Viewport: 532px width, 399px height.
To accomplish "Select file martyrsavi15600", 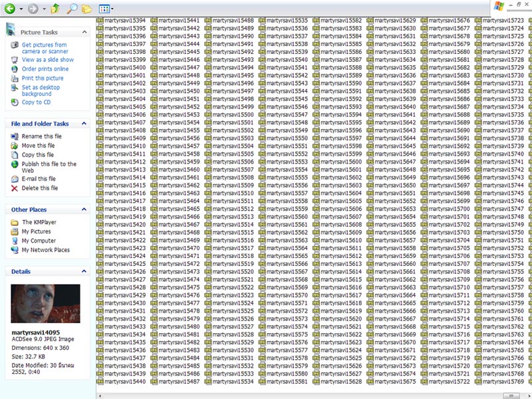I will 338,162.
